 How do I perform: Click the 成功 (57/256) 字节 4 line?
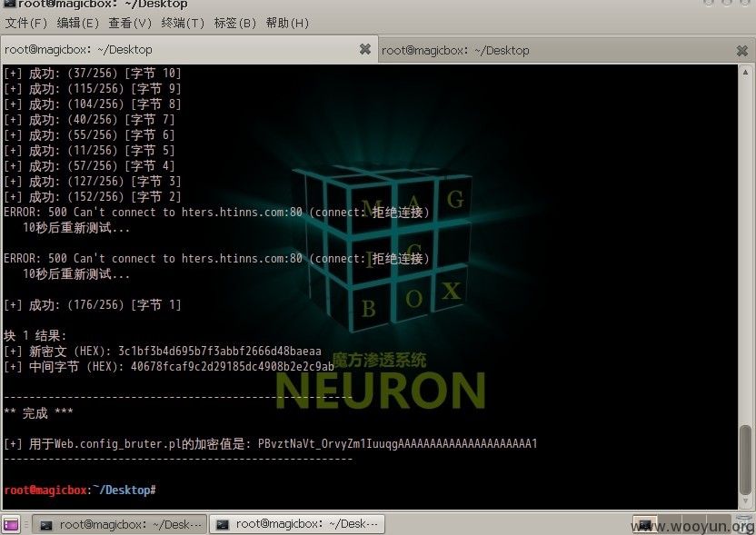[89, 166]
